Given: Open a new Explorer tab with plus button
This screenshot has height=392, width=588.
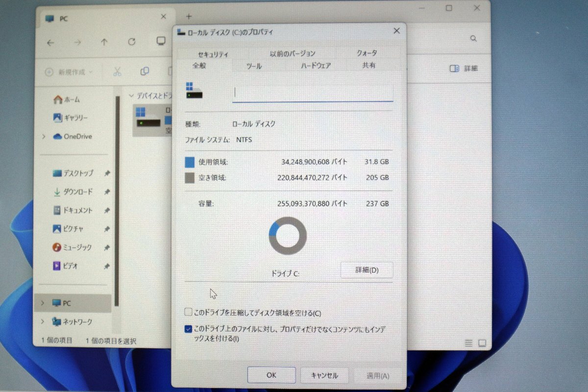Looking at the screenshot, I should pyautogui.click(x=189, y=17).
